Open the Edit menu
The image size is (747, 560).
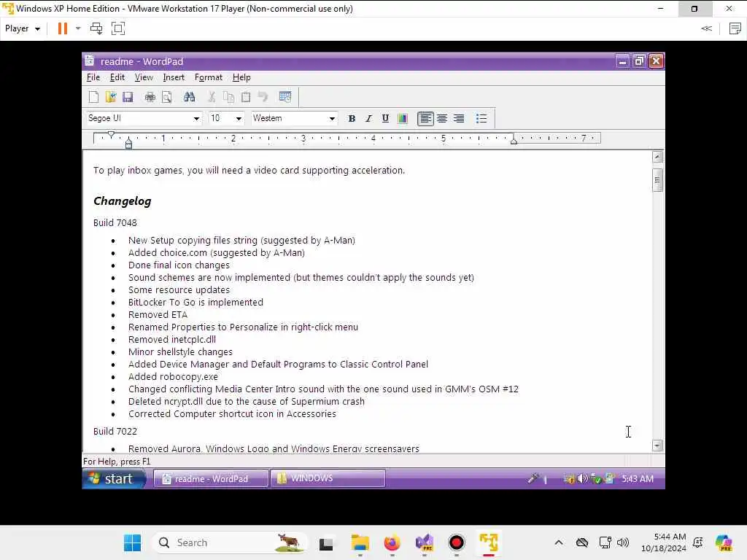point(117,77)
